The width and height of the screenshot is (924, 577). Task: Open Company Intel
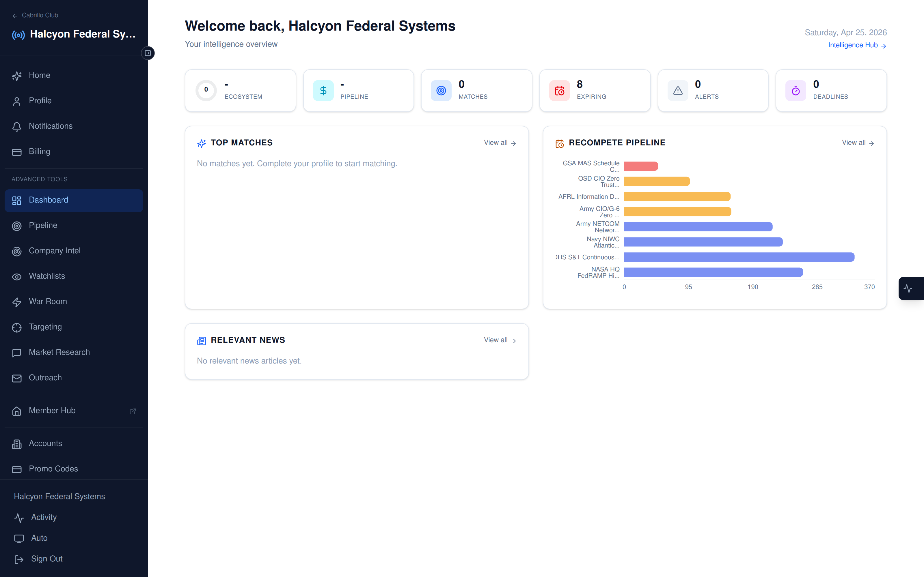click(55, 250)
